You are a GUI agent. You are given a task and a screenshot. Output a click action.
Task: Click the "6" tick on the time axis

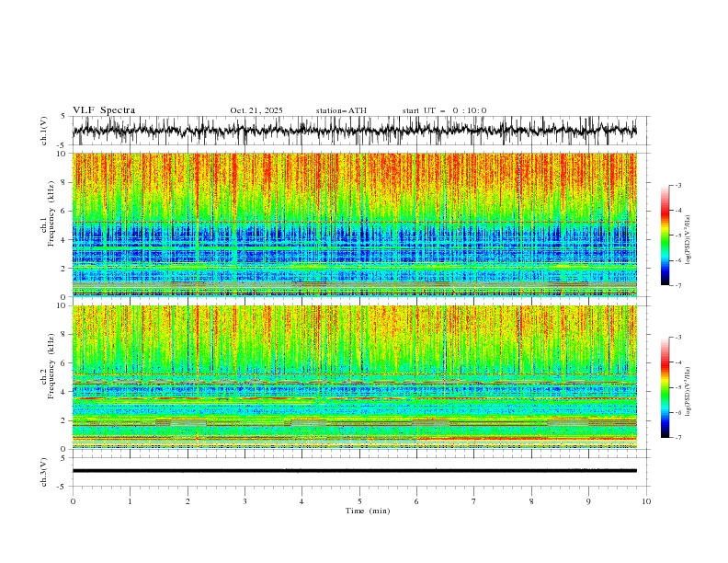coord(416,501)
